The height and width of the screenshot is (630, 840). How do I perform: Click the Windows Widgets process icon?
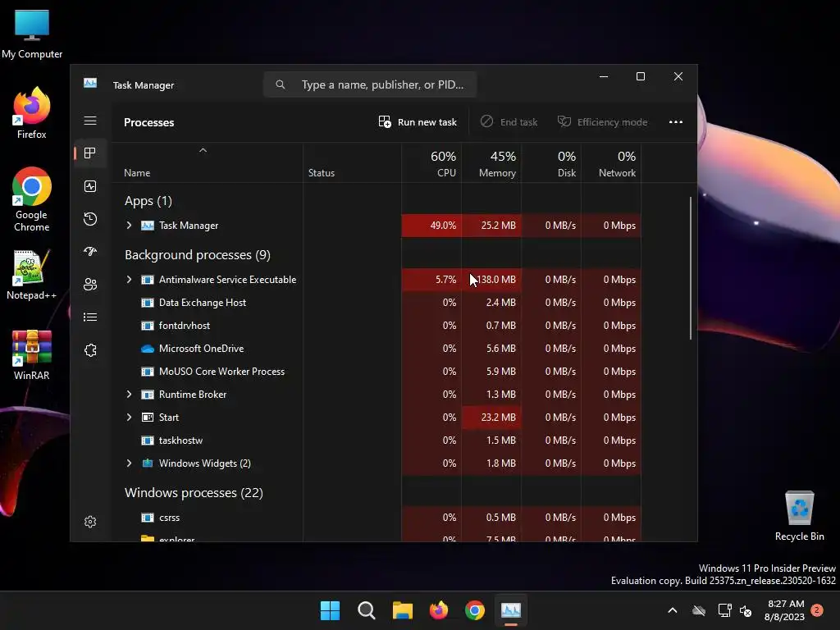click(x=148, y=463)
